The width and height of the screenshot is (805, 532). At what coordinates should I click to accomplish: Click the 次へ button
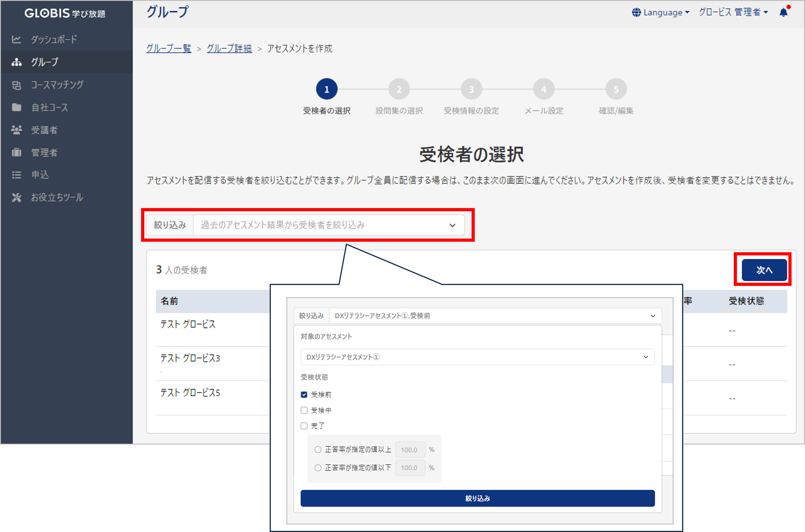764,270
